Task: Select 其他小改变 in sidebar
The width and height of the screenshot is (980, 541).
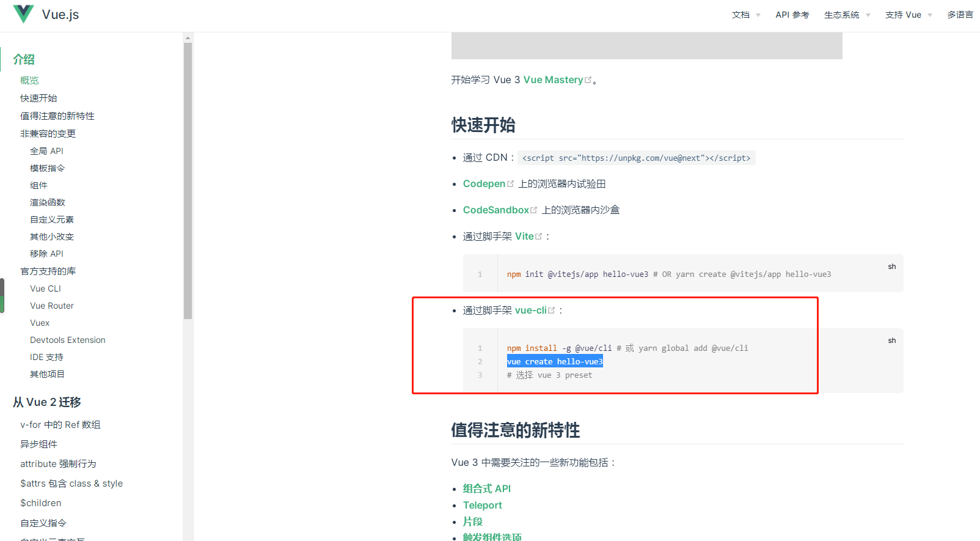Action: [x=52, y=237]
